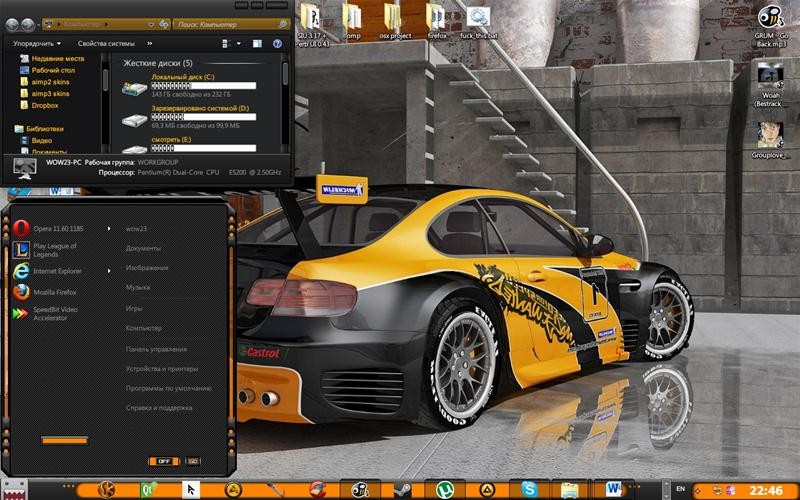Expand the Opera jump list arrow
This screenshot has width=800, height=500.
pyautogui.click(x=109, y=229)
